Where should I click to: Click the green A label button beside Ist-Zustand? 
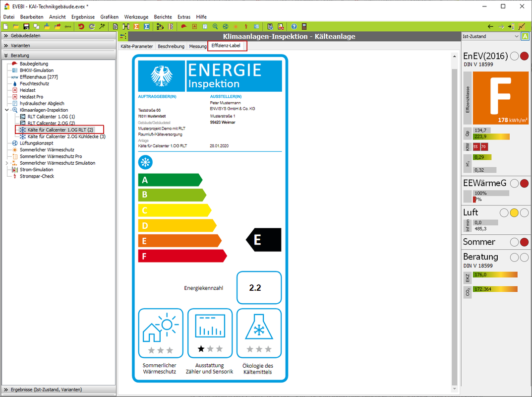(x=525, y=36)
